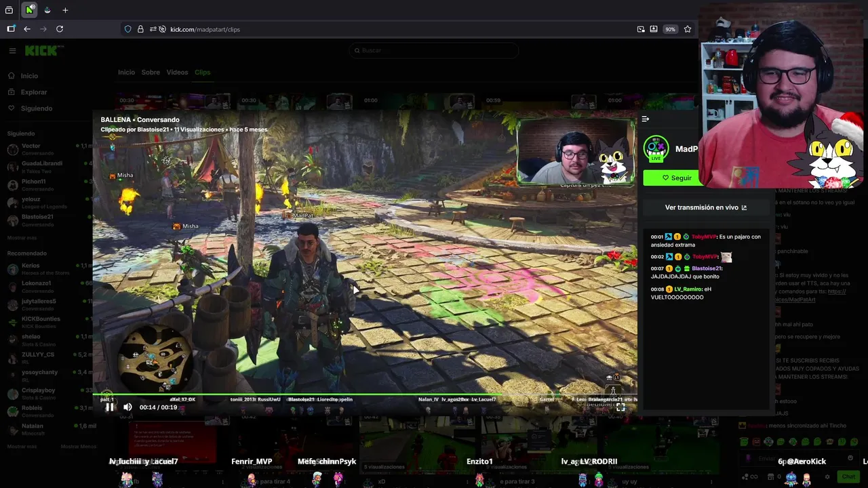Pause the clip playback
Image resolution: width=868 pixels, height=488 pixels.
tap(110, 407)
